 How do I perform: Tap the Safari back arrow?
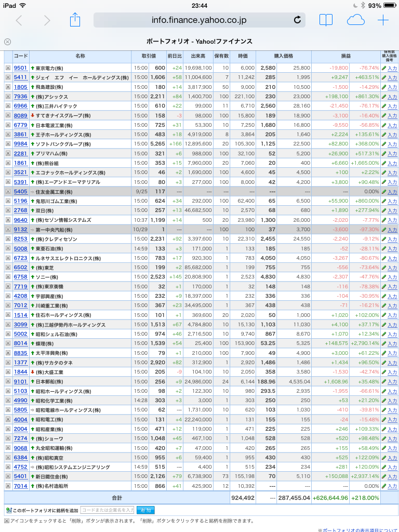(19, 20)
